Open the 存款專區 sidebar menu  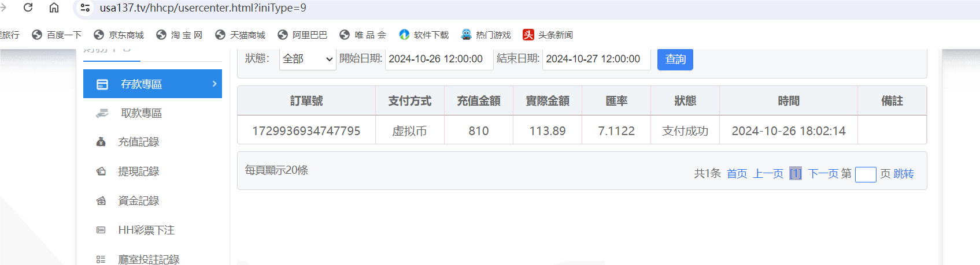coord(153,84)
